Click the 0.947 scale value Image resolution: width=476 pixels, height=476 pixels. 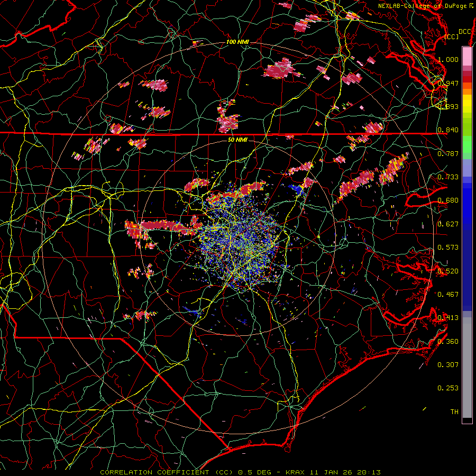tap(448, 83)
